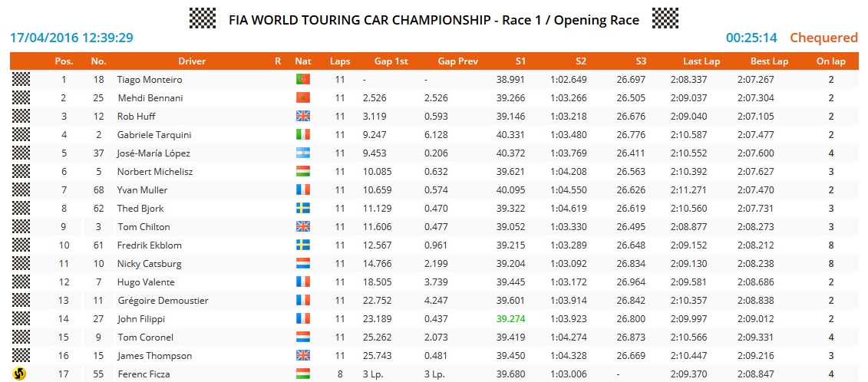Click the Portuguese flag next to Tiago Monteiro
Viewport: 868px width, 382px height.
302,80
